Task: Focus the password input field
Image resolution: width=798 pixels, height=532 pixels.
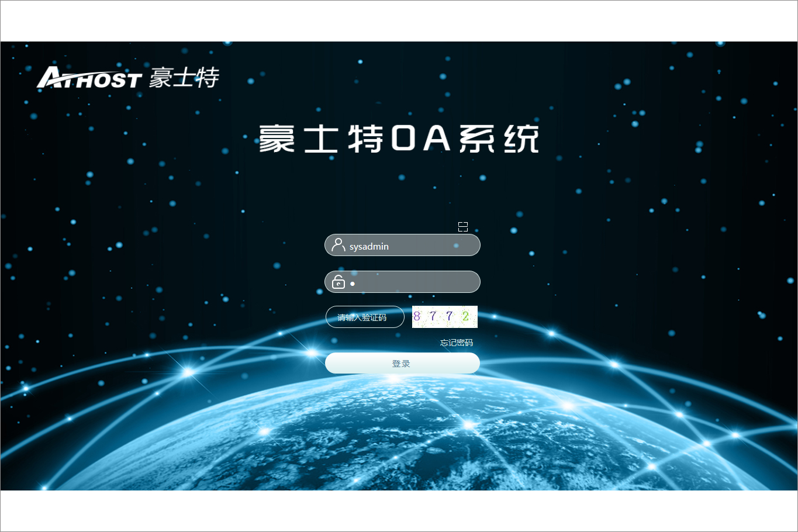Action: tap(402, 282)
